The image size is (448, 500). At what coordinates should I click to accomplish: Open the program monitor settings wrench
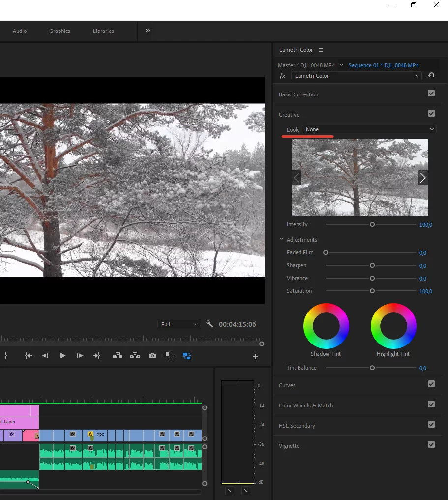click(209, 324)
